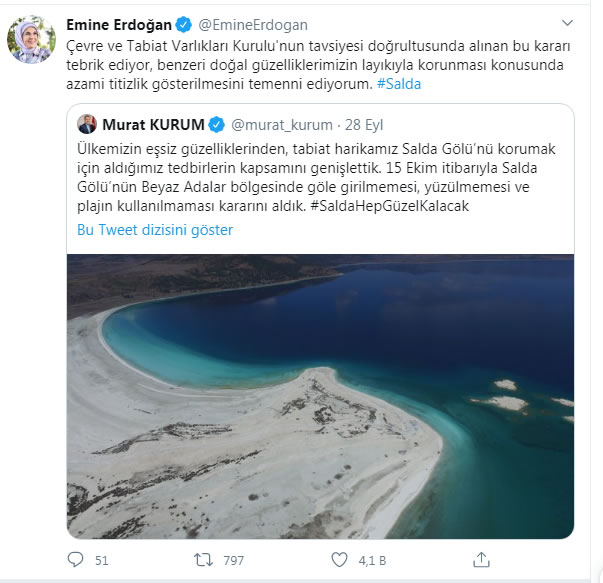View the 797 retweets count

coord(233,561)
